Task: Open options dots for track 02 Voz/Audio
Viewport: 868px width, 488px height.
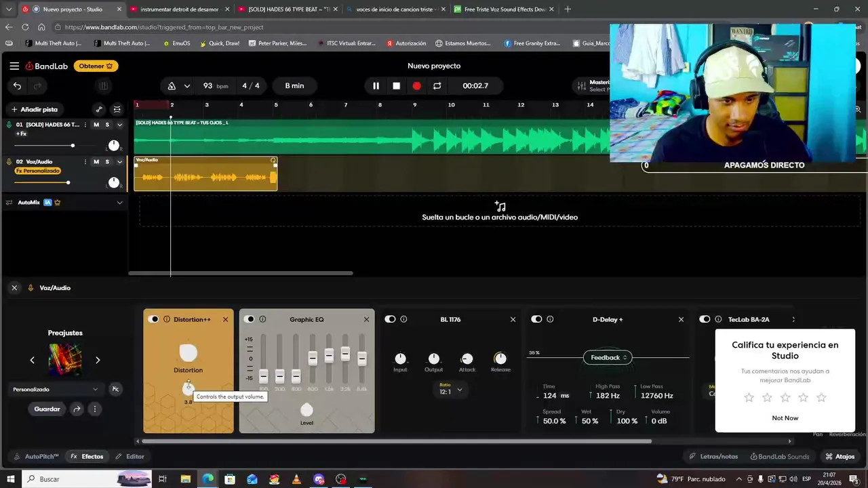Action: (x=85, y=162)
